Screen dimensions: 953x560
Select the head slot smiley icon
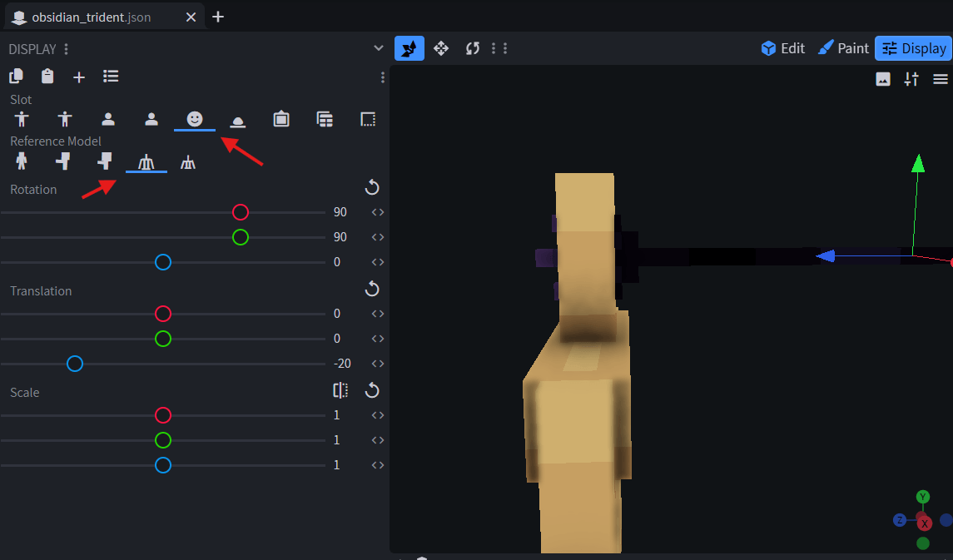tap(195, 119)
